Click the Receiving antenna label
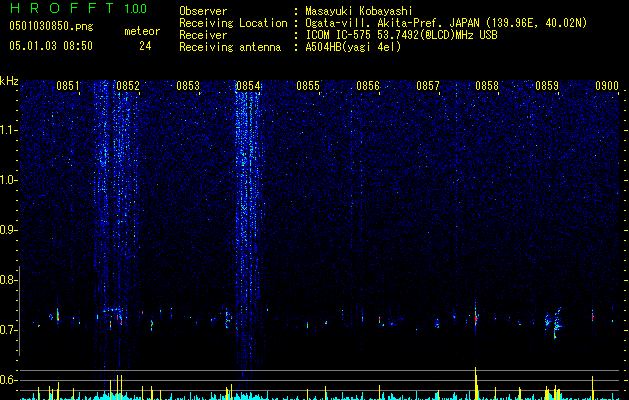 coord(230,47)
